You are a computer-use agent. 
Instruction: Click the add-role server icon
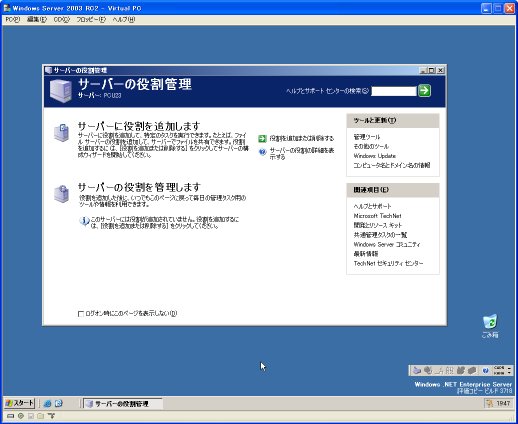(x=62, y=133)
